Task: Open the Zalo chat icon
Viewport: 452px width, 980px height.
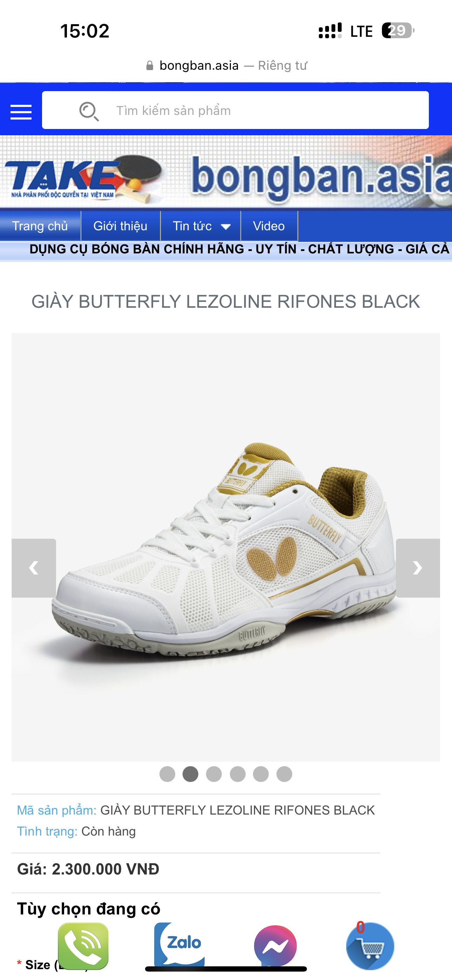Action: [x=179, y=944]
